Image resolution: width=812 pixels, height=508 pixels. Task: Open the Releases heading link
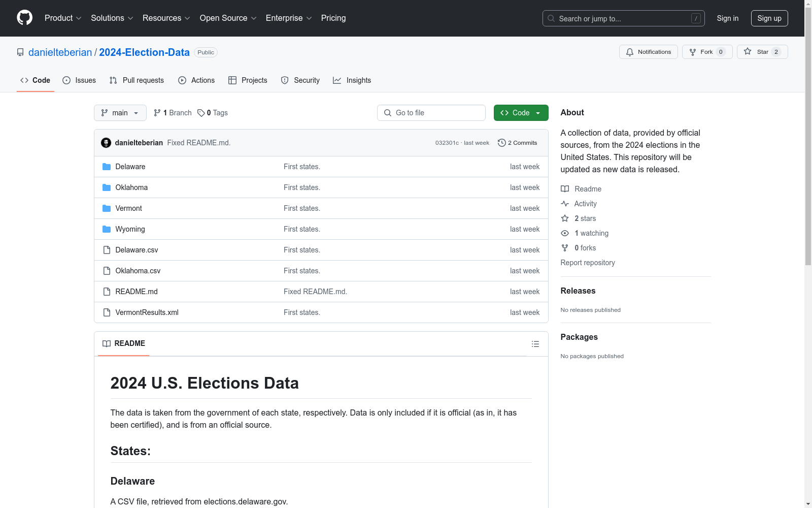(x=578, y=291)
